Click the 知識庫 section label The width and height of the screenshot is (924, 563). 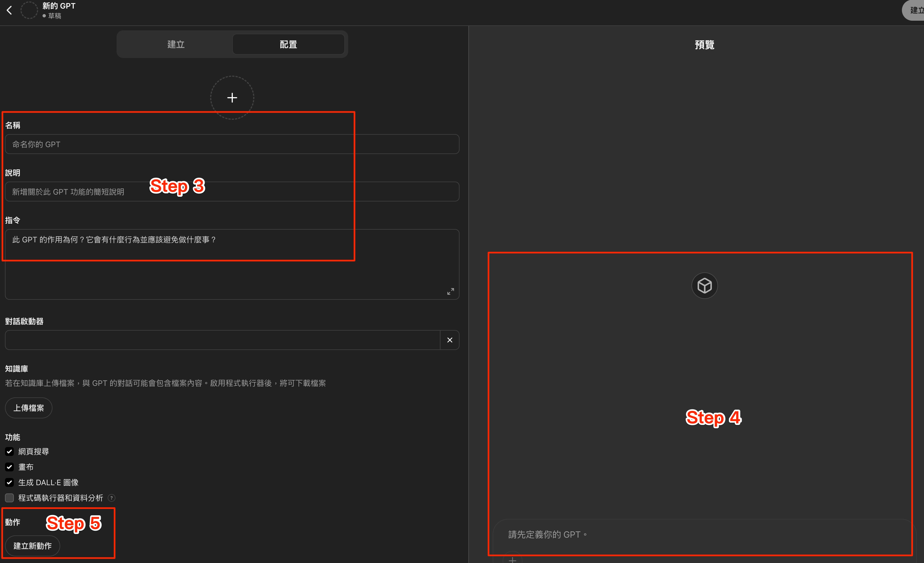click(x=17, y=368)
